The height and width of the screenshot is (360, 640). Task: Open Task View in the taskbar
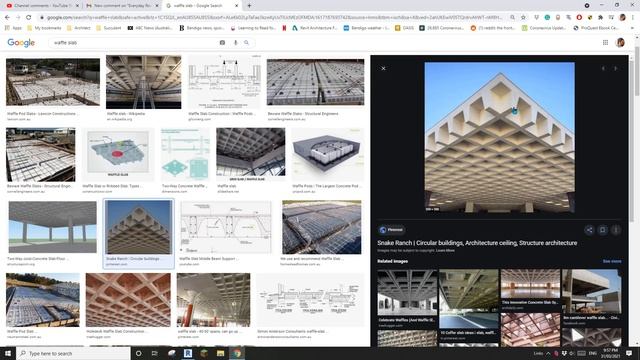click(x=155, y=353)
